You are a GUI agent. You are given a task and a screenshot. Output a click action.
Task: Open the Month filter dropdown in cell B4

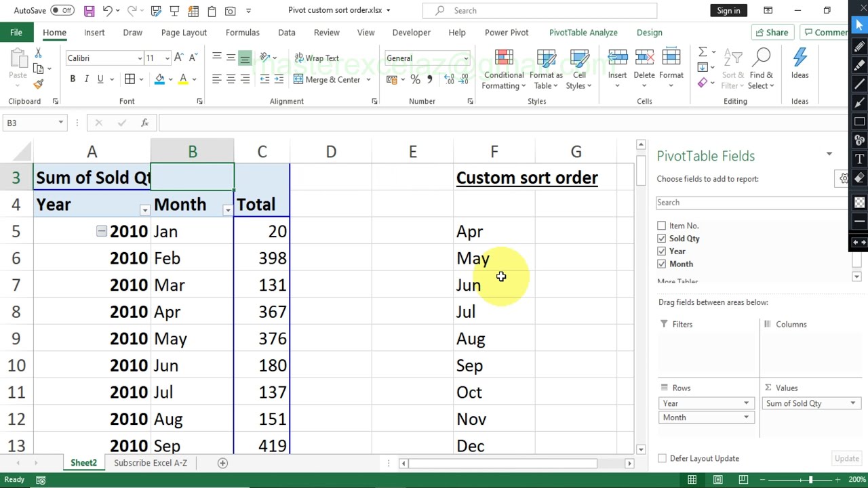click(x=228, y=210)
